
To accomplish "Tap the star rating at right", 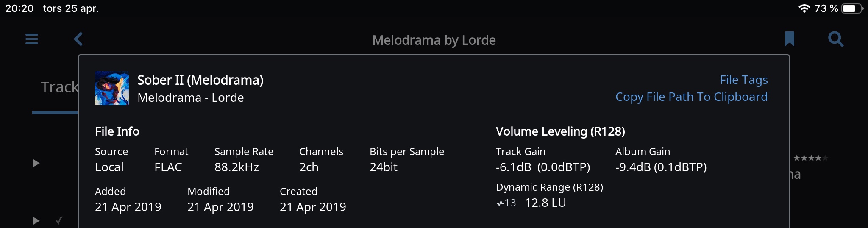I will tap(810, 158).
